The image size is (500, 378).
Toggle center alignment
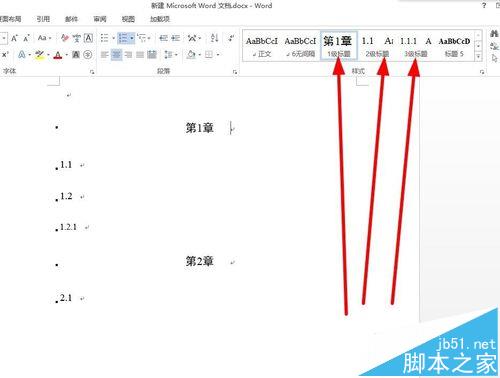tap(116, 54)
